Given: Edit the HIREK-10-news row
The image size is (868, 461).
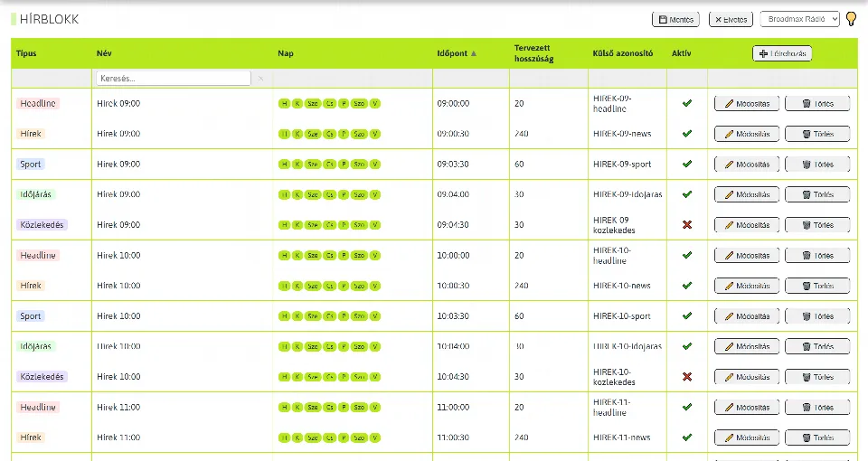Looking at the screenshot, I should [x=747, y=287].
